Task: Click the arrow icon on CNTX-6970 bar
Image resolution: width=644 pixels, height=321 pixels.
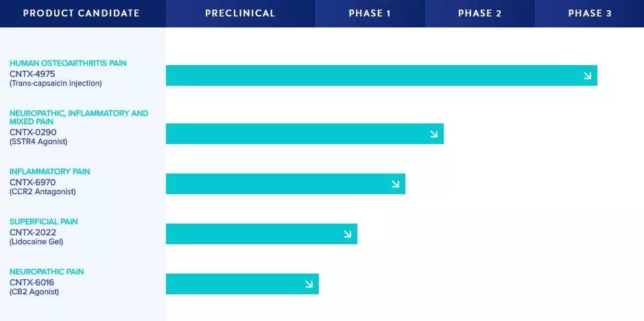Action: pos(395,184)
